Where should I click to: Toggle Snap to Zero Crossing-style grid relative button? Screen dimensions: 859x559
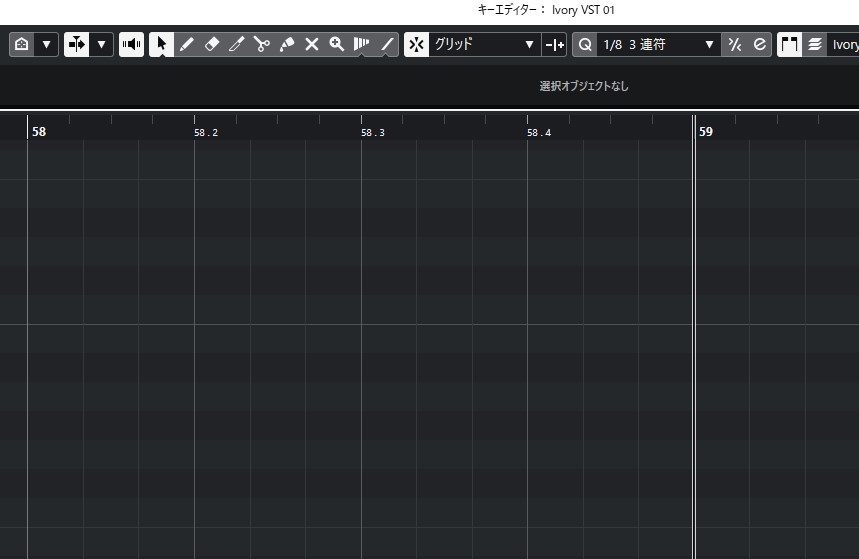[x=554, y=45]
